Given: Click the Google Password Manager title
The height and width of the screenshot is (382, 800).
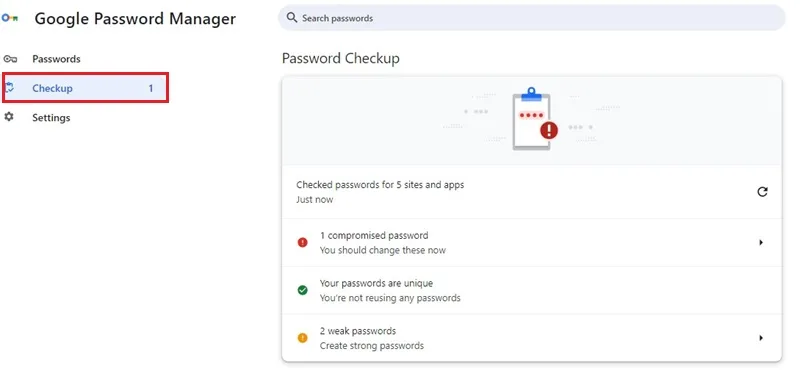Looking at the screenshot, I should click(135, 19).
